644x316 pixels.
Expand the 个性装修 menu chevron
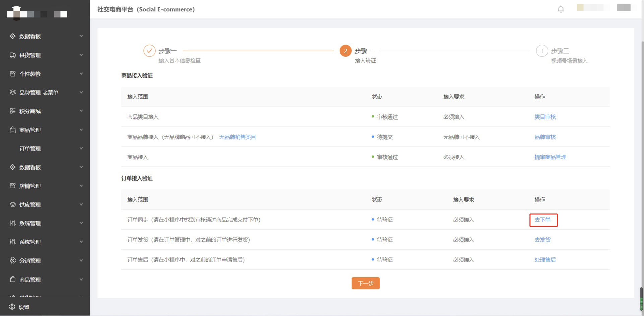click(x=81, y=74)
